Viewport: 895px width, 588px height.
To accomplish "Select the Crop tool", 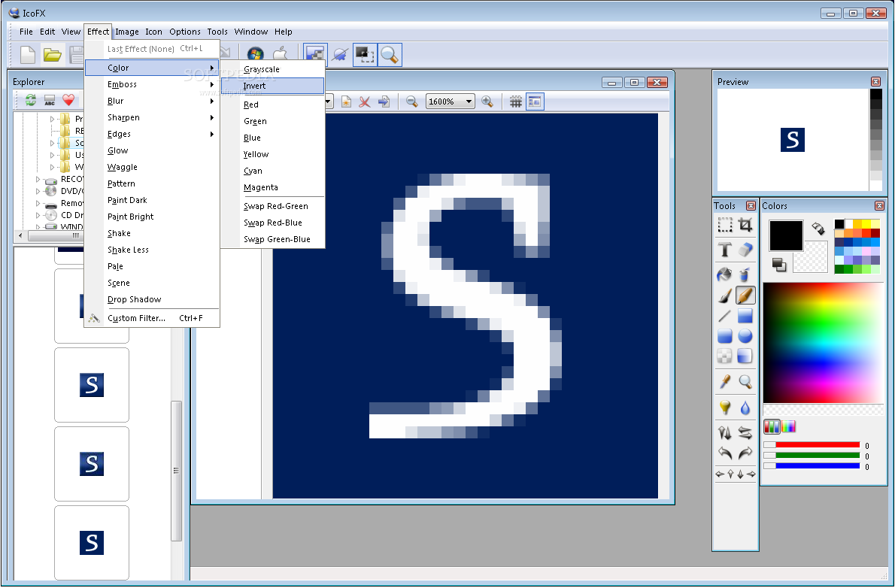I will click(745, 225).
